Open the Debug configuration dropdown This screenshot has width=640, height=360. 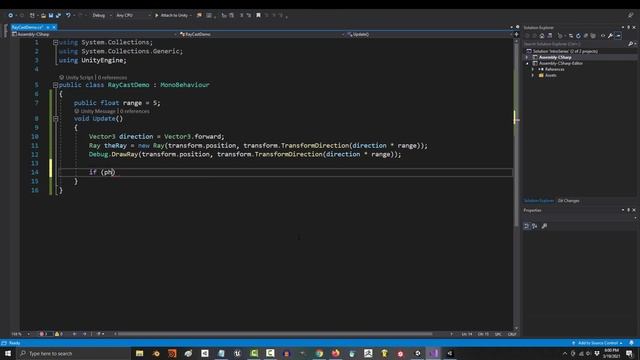[x=102, y=16]
